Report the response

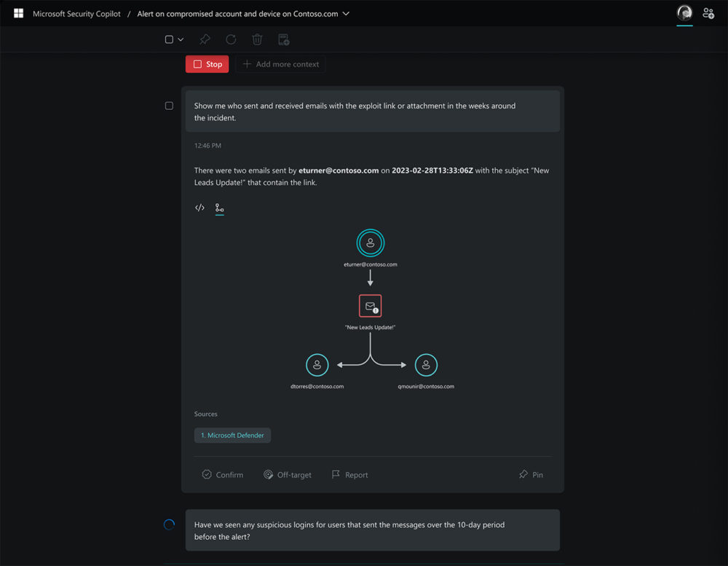tap(349, 474)
